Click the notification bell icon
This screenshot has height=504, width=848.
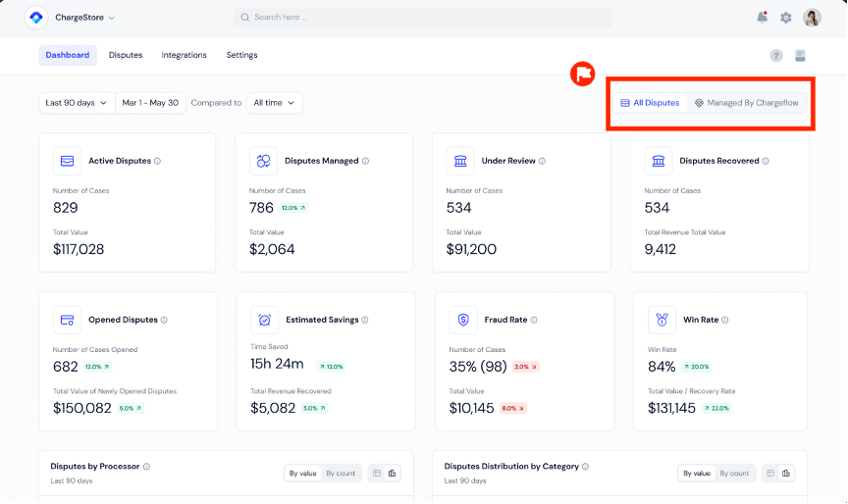[x=763, y=17]
